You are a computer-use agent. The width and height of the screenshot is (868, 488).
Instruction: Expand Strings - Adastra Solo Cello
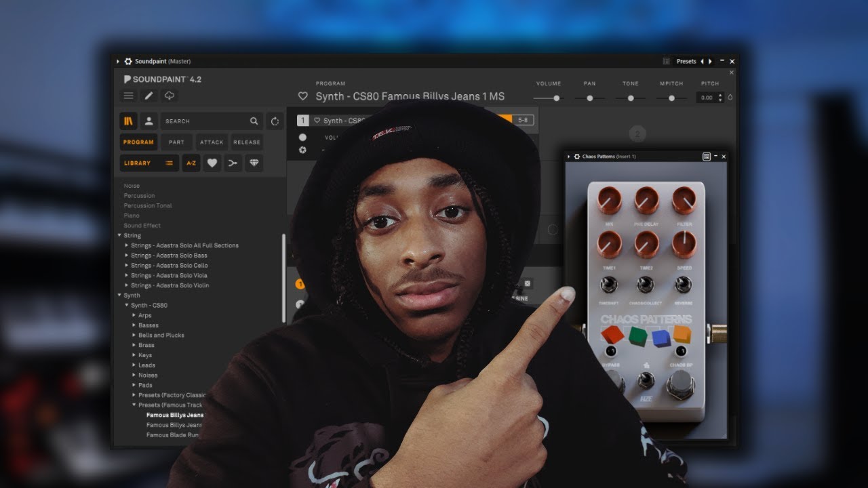[126, 266]
